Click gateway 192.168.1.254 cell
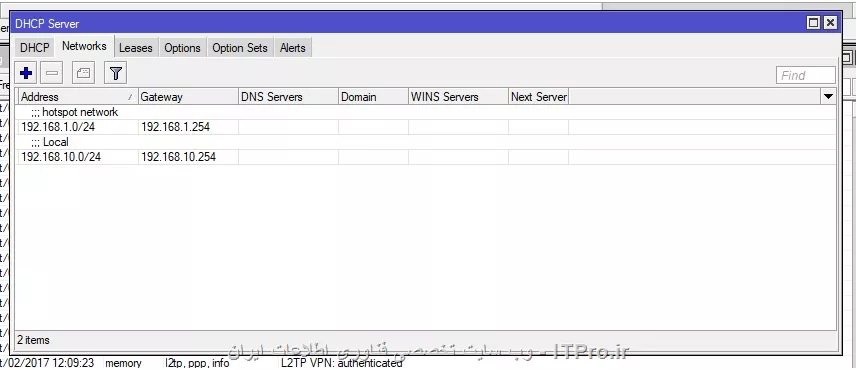 tap(188, 127)
